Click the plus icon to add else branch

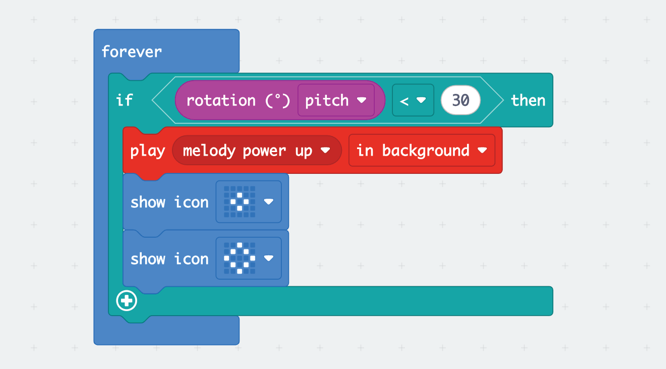tap(127, 301)
